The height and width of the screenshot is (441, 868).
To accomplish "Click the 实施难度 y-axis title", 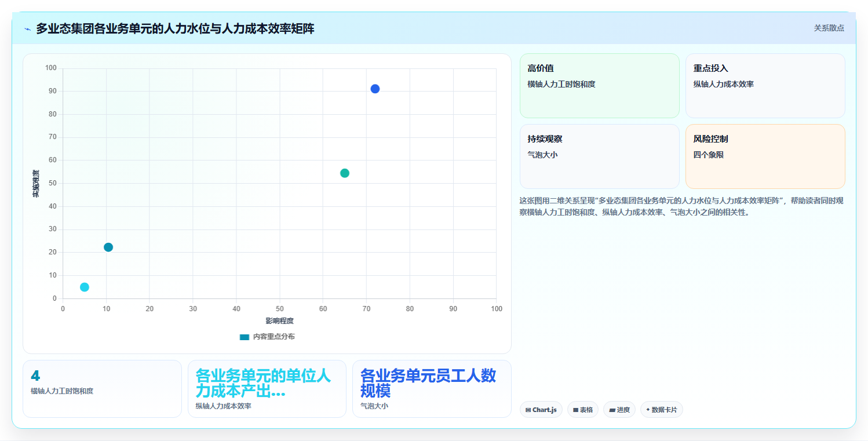I will click(36, 184).
